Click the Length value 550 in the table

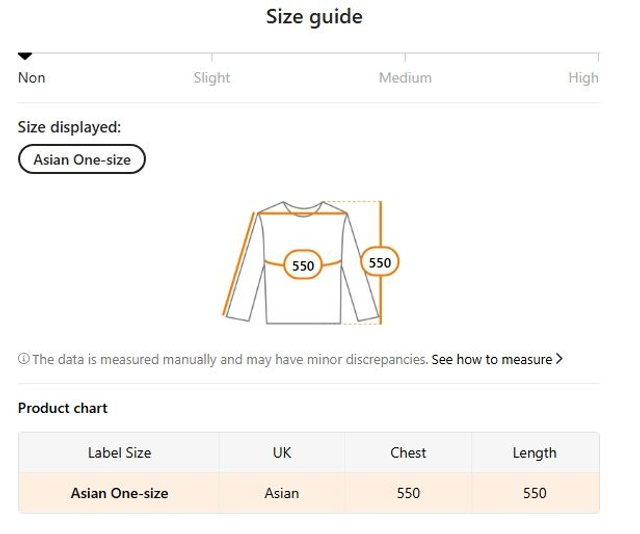534,493
